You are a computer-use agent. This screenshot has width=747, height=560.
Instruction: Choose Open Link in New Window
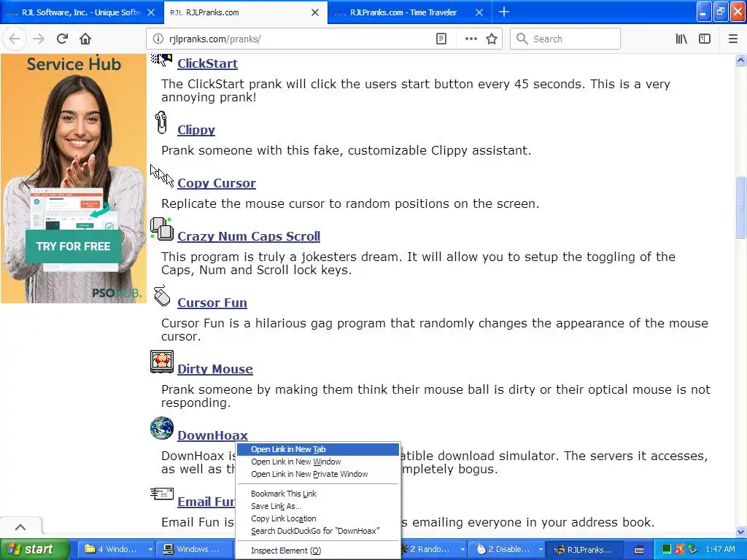click(x=318, y=462)
